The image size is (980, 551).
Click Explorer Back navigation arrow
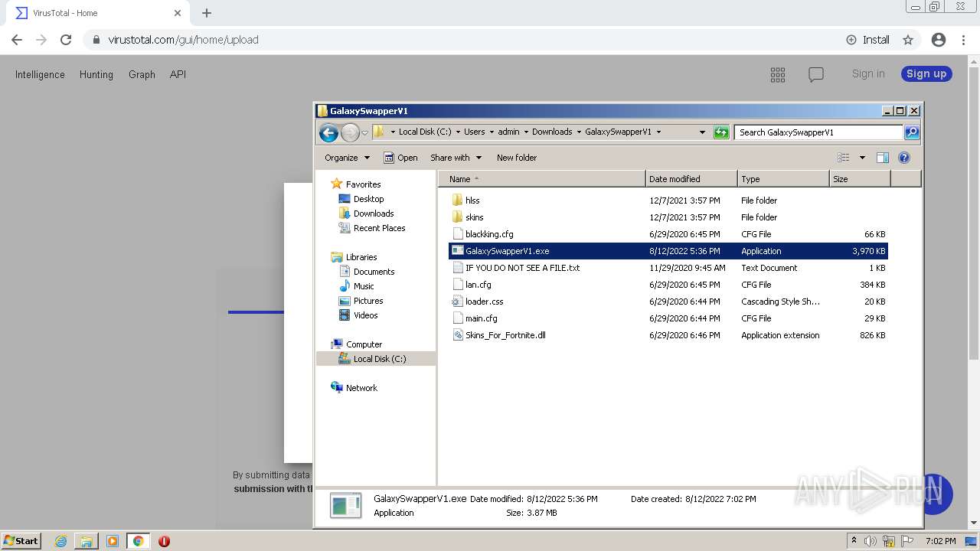tap(328, 132)
